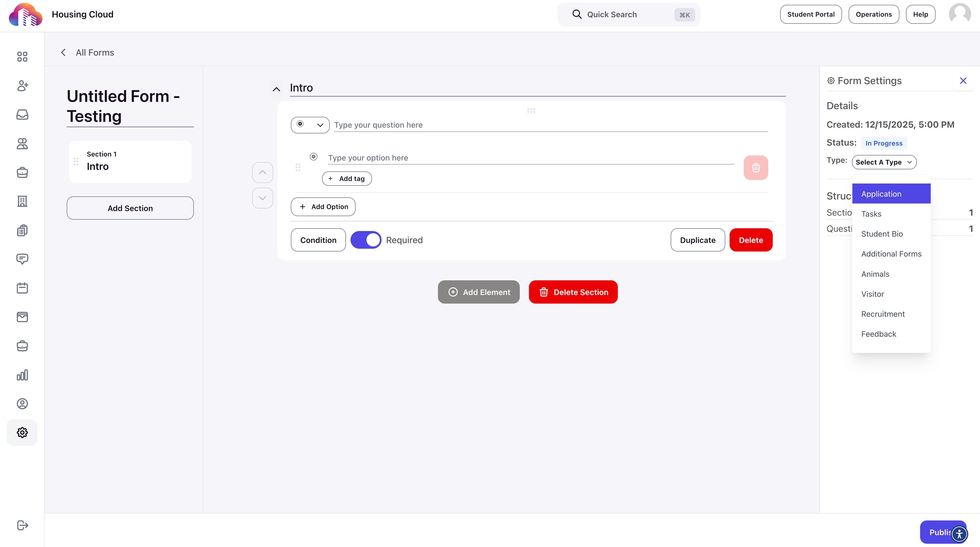This screenshot has width=980, height=547.
Task: Click the Type your question here field
Action: click(x=550, y=125)
